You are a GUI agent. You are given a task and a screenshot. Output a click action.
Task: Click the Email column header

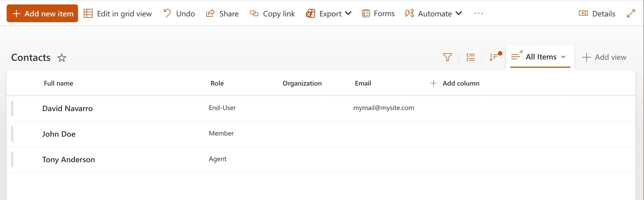(x=363, y=83)
